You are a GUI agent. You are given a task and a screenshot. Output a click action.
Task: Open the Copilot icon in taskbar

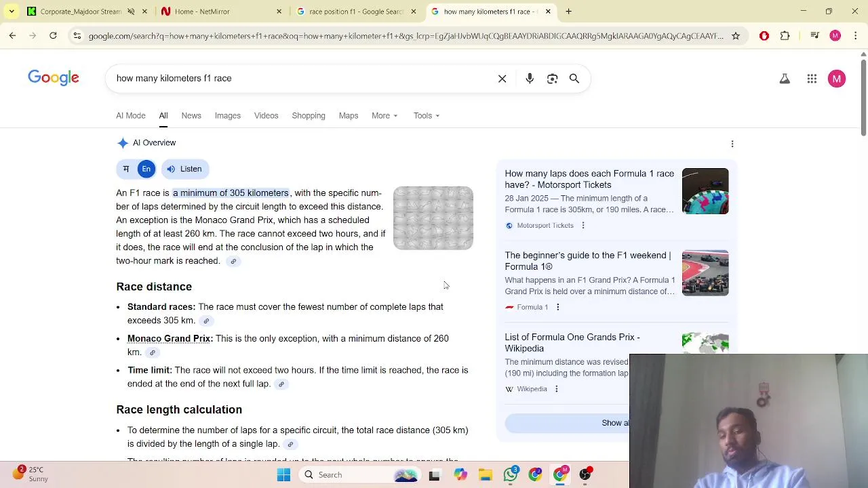point(460,475)
